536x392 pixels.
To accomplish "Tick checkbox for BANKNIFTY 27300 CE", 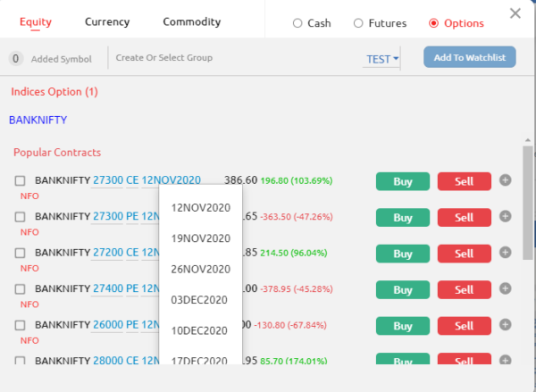I will pos(20,180).
